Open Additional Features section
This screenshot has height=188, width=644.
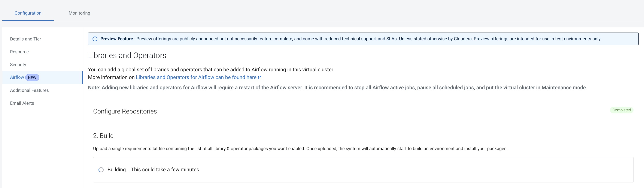(x=29, y=90)
